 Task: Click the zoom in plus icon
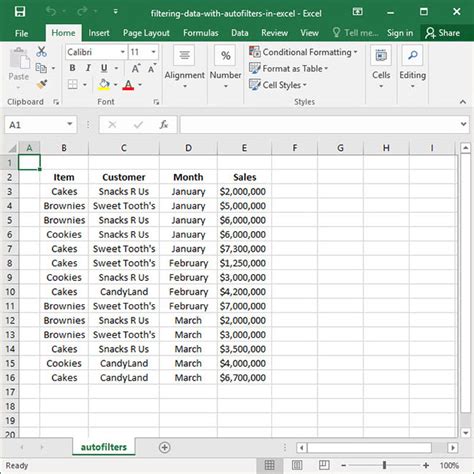coord(426,465)
